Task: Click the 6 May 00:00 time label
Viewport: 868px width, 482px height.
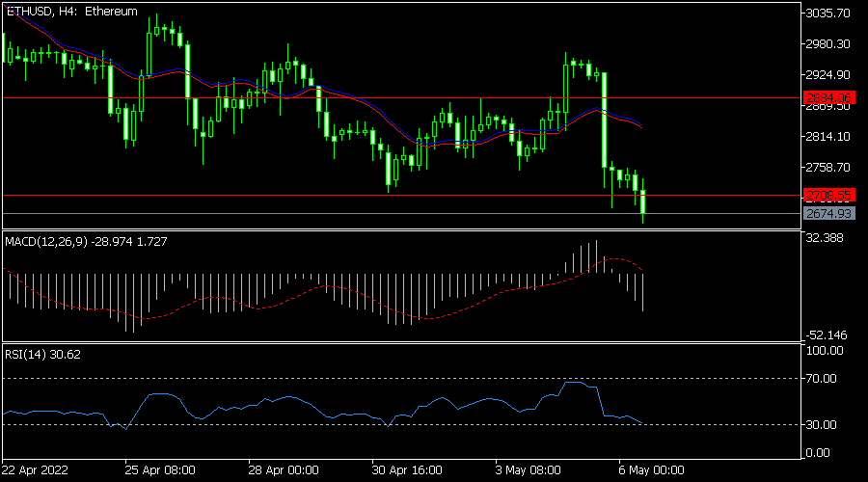Action: tap(651, 470)
